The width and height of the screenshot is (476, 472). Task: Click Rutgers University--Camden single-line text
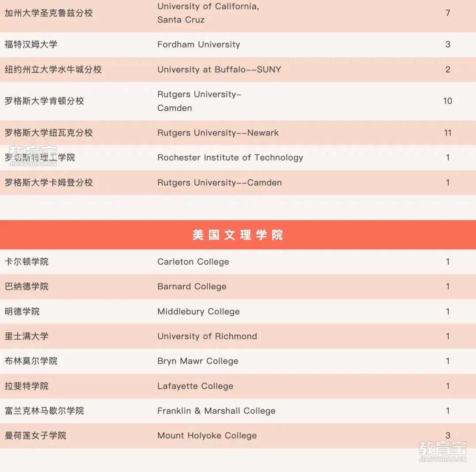pos(219,183)
